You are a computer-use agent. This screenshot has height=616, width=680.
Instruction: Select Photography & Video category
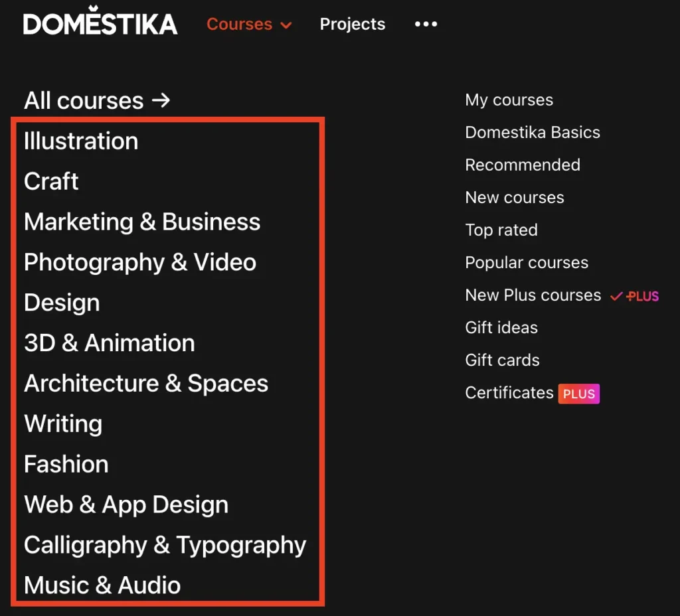click(x=140, y=263)
